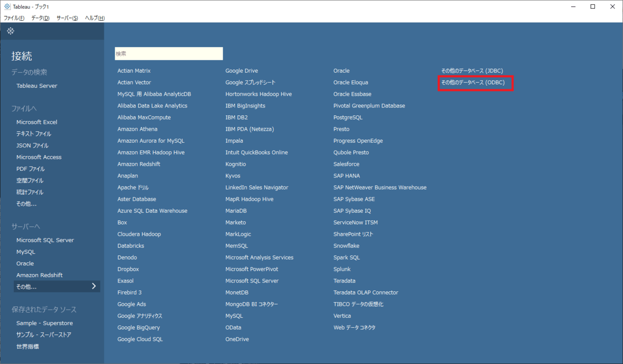Click the Tableau logo icon in the top bar
This screenshot has height=364, width=623.
(10, 31)
